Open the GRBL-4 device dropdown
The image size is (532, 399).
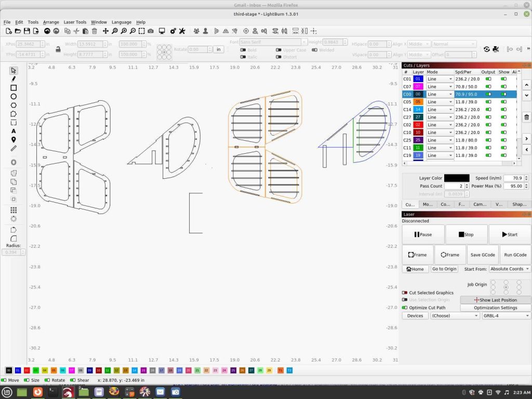506,315
